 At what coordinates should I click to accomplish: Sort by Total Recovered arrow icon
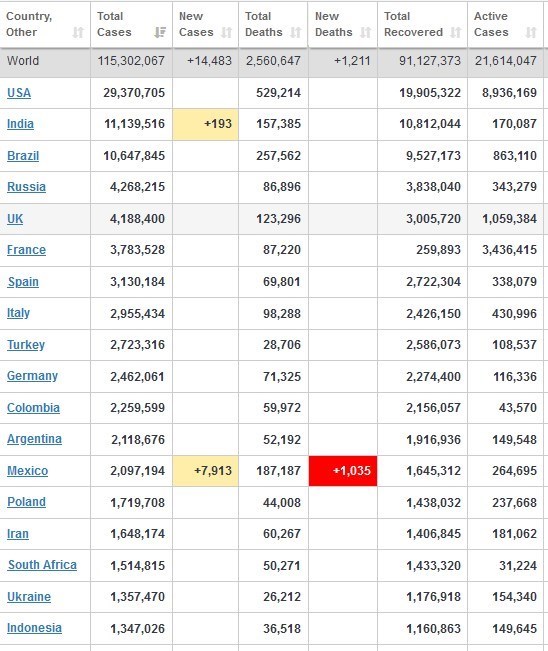click(456, 32)
